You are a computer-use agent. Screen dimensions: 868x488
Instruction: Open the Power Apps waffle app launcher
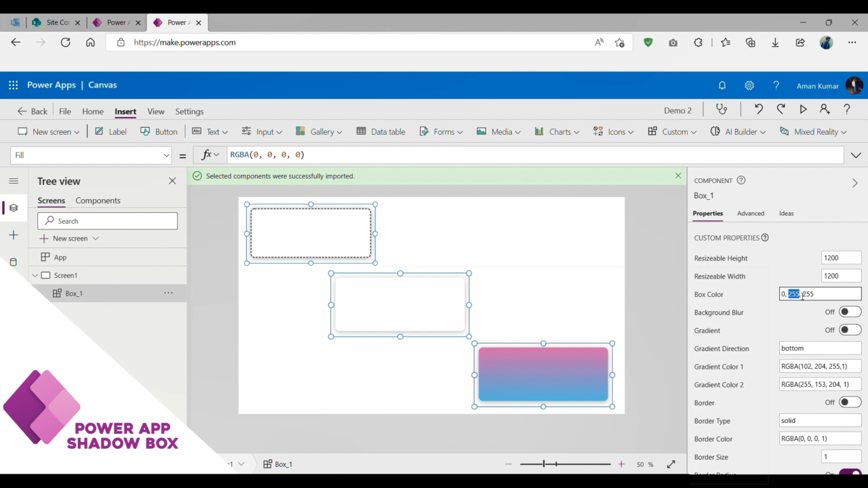[13, 85]
